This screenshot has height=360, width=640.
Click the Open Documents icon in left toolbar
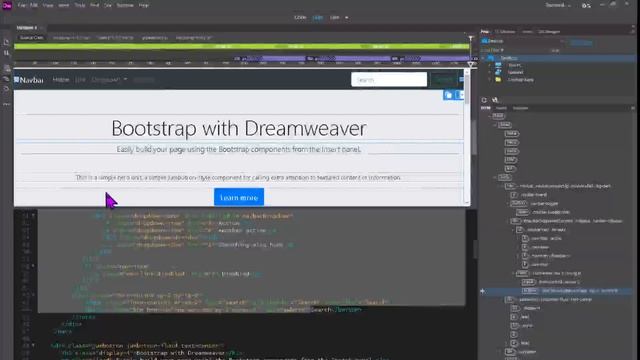[6, 42]
